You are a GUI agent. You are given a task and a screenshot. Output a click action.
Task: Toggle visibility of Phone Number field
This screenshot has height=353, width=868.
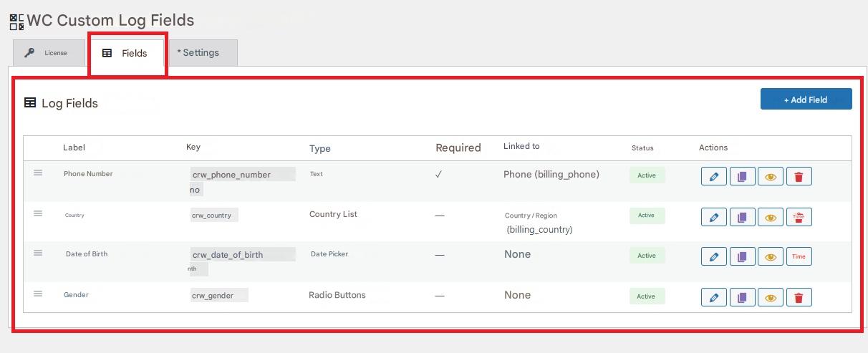771,176
